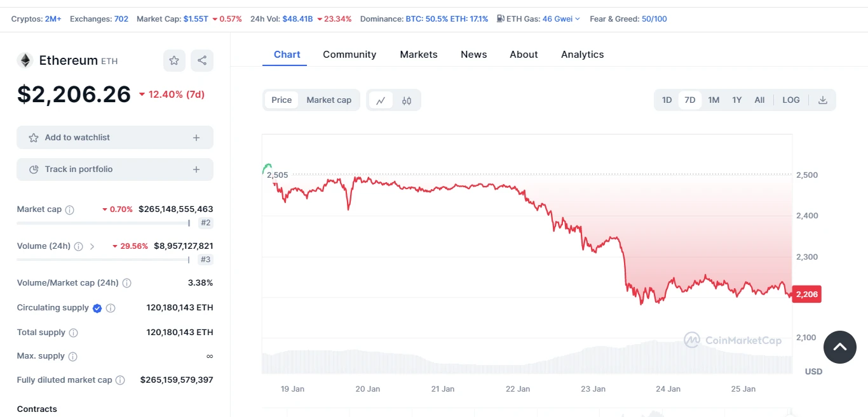Select the Market cap chart toggle

tap(329, 100)
